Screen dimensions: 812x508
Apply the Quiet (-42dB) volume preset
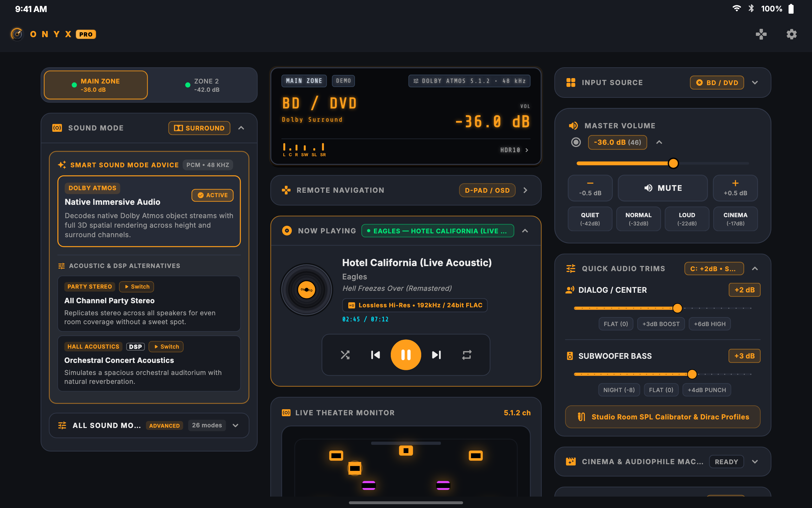tap(590, 219)
